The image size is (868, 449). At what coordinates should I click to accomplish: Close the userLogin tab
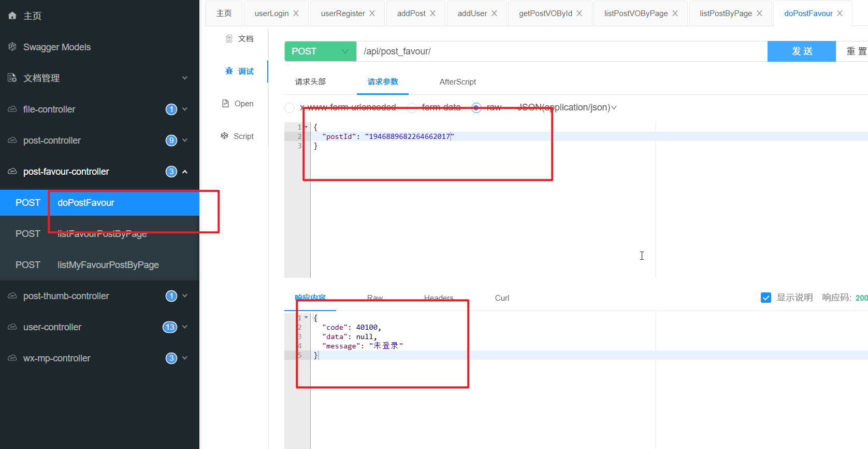pos(296,13)
